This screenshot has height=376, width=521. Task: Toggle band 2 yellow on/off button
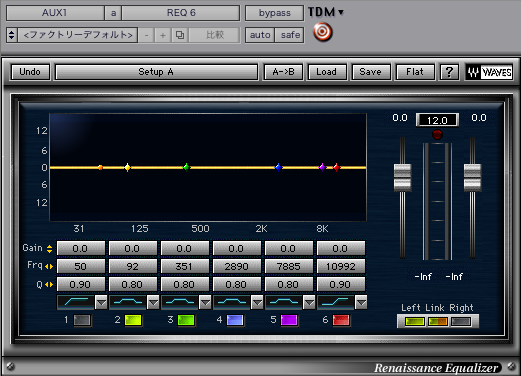133,320
